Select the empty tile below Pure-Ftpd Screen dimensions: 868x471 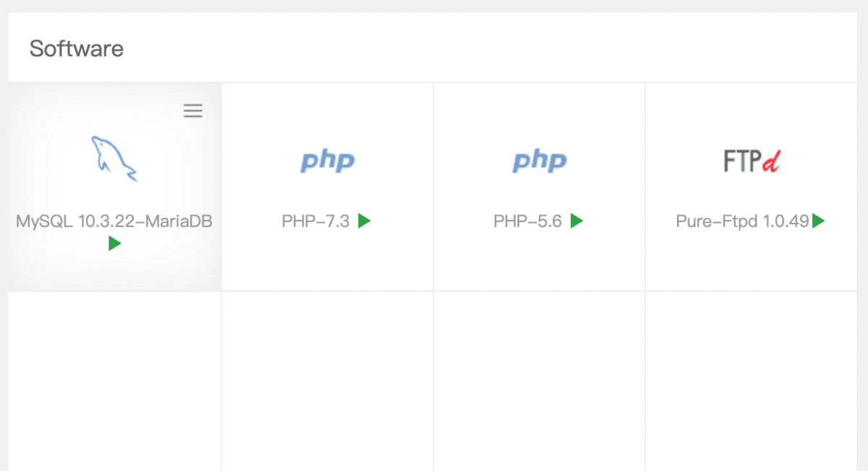click(x=752, y=380)
